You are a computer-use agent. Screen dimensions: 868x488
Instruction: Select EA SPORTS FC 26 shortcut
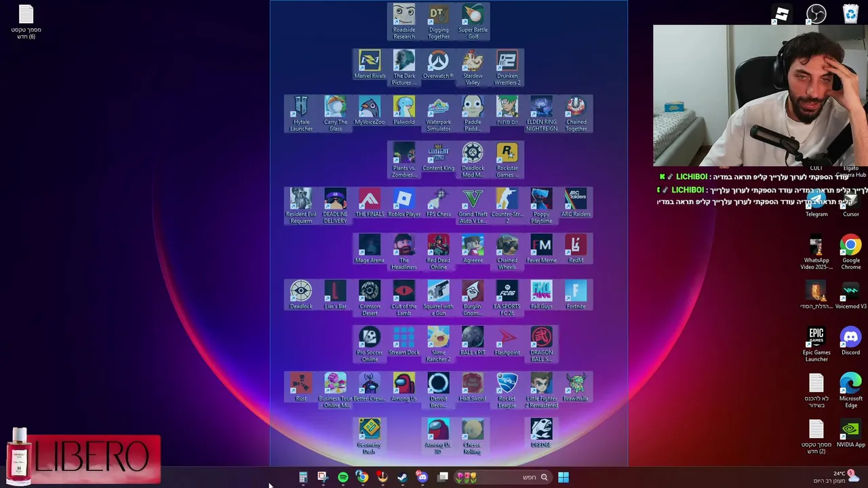(x=507, y=298)
